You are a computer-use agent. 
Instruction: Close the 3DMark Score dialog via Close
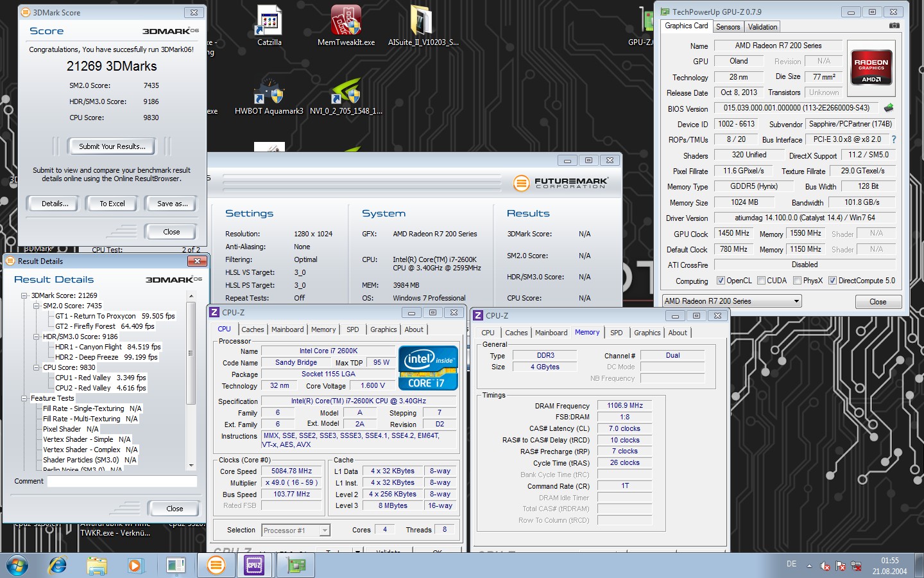point(171,232)
